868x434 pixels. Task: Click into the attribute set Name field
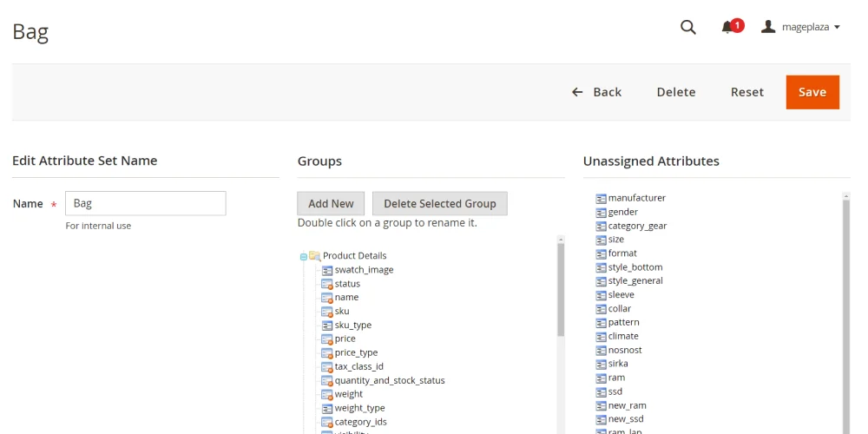(x=145, y=203)
